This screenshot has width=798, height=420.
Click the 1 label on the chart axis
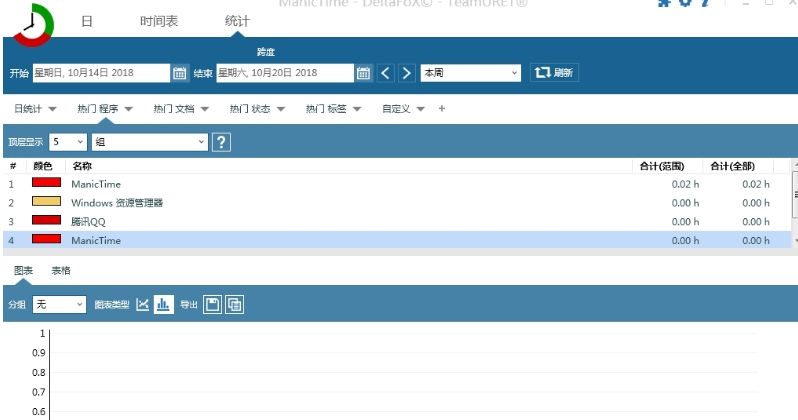(42, 333)
